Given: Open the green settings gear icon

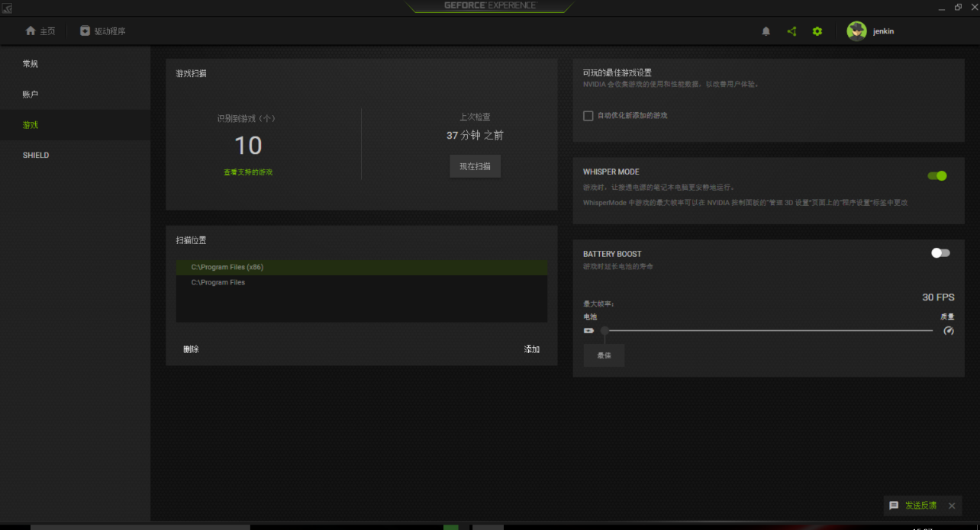Looking at the screenshot, I should coord(817,31).
